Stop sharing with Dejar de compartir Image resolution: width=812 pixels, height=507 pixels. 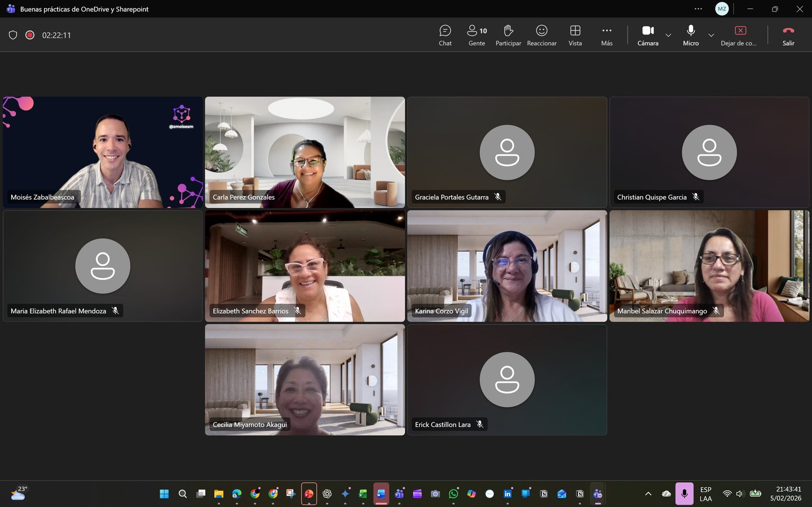tap(739, 35)
